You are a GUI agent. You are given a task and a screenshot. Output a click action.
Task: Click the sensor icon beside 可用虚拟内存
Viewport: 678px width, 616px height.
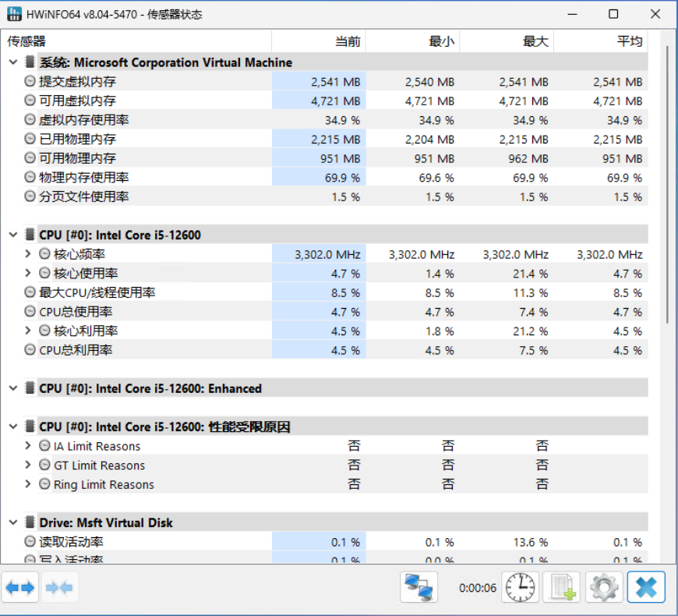[x=30, y=101]
